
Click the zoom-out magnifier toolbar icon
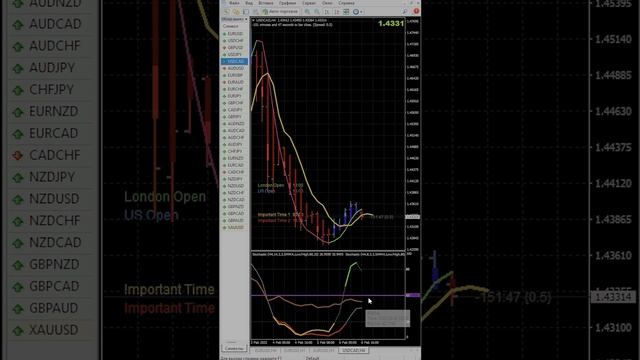click(x=317, y=12)
